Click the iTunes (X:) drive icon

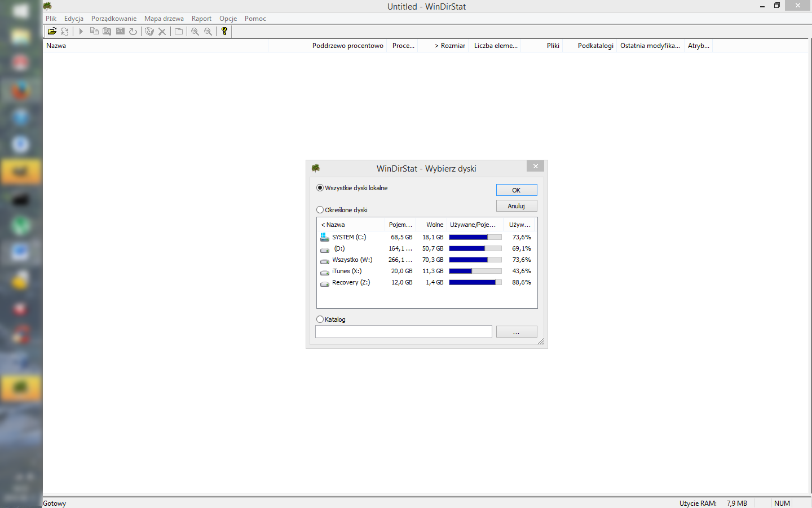click(x=325, y=271)
